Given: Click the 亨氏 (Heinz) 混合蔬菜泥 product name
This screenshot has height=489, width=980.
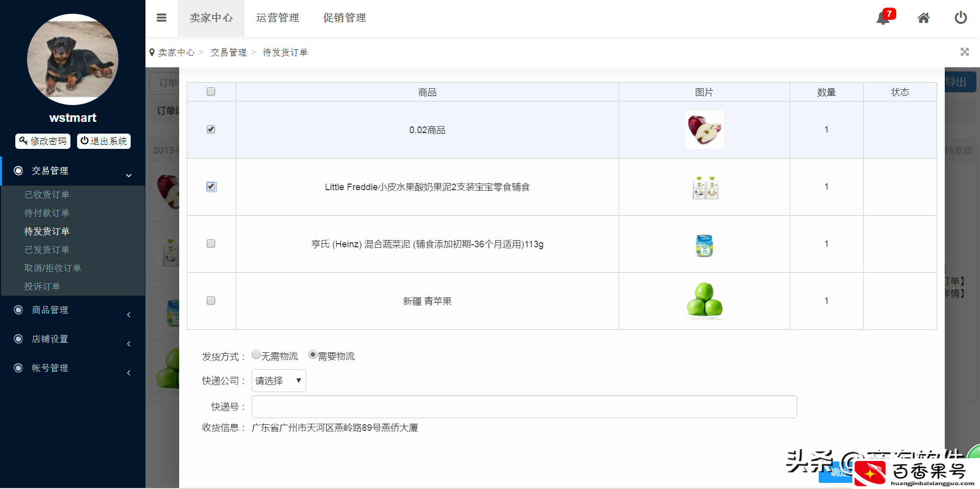Looking at the screenshot, I should click(x=427, y=244).
